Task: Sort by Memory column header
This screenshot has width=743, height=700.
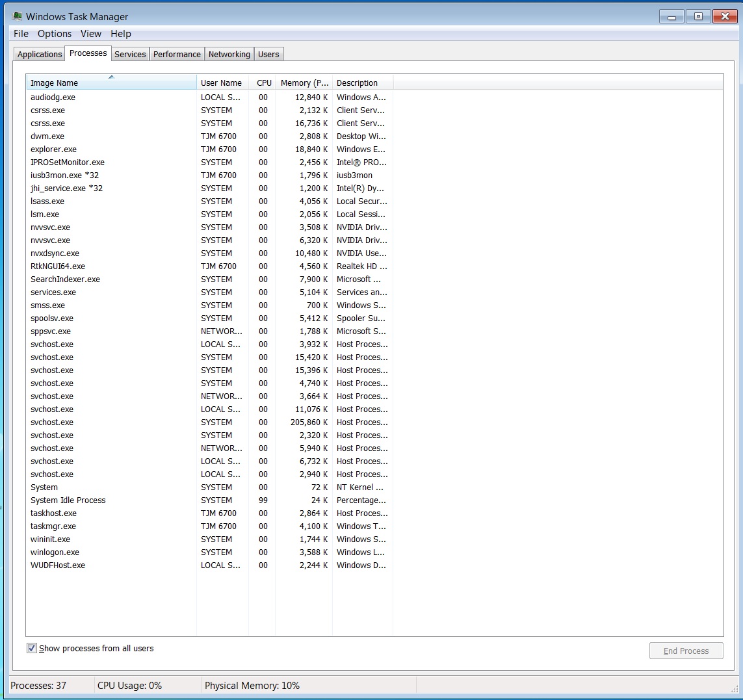Action: pyautogui.click(x=304, y=83)
